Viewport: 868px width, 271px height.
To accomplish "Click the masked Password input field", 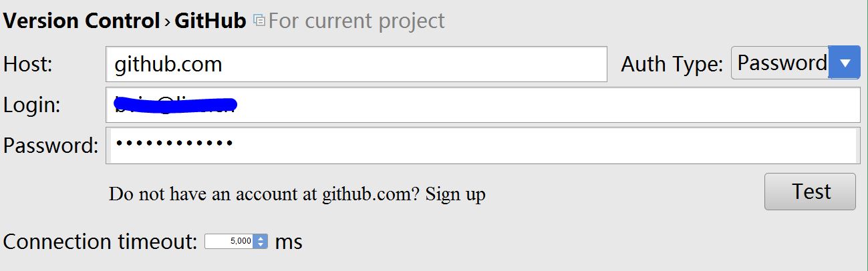I will [481, 146].
